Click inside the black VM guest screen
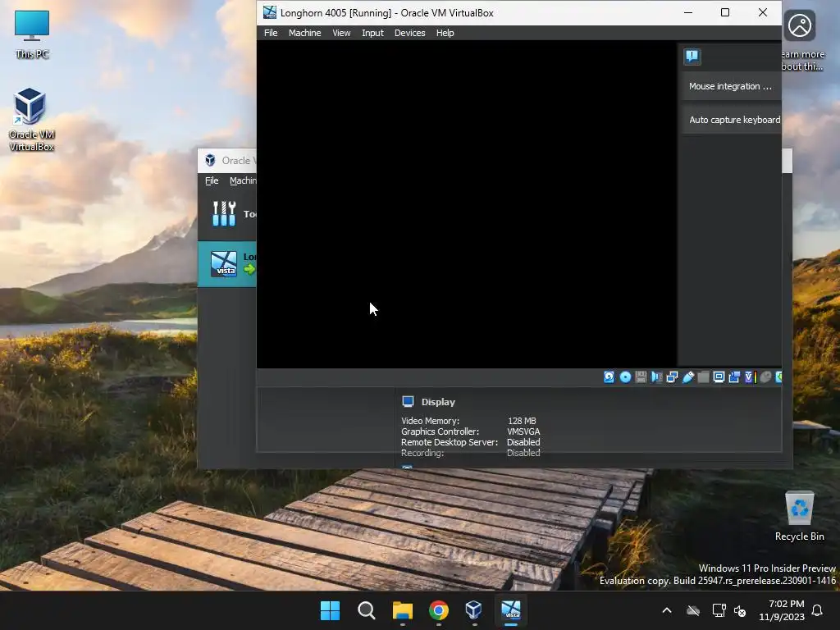 [x=467, y=204]
